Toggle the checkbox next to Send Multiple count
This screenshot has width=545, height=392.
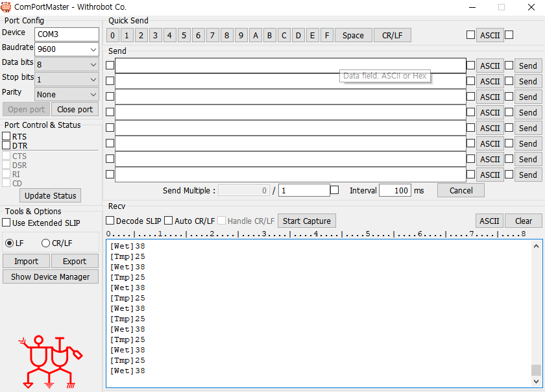pyautogui.click(x=334, y=190)
